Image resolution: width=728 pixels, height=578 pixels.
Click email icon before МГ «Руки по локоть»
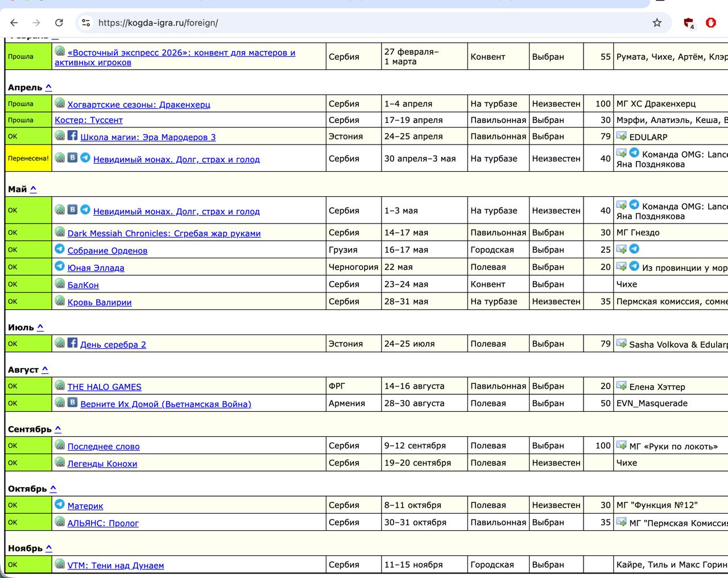point(621,445)
